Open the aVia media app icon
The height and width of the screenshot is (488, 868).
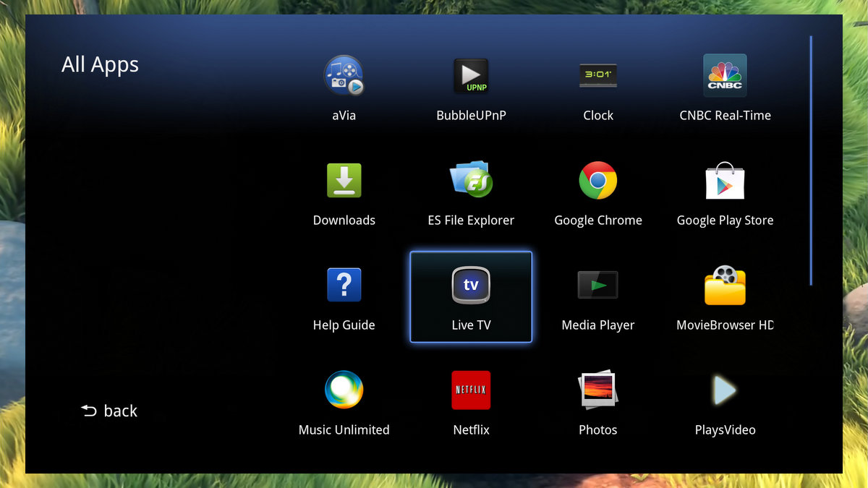[344, 76]
